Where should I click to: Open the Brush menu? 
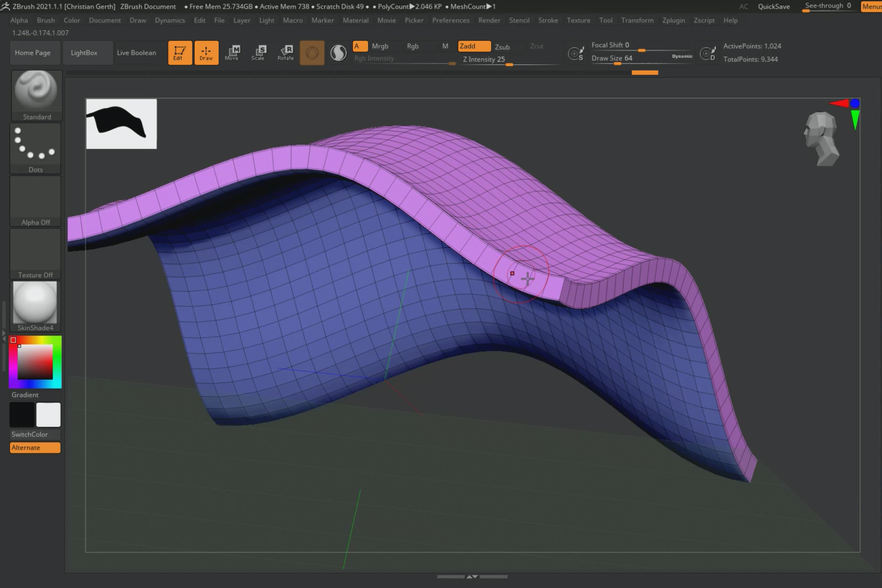click(46, 21)
